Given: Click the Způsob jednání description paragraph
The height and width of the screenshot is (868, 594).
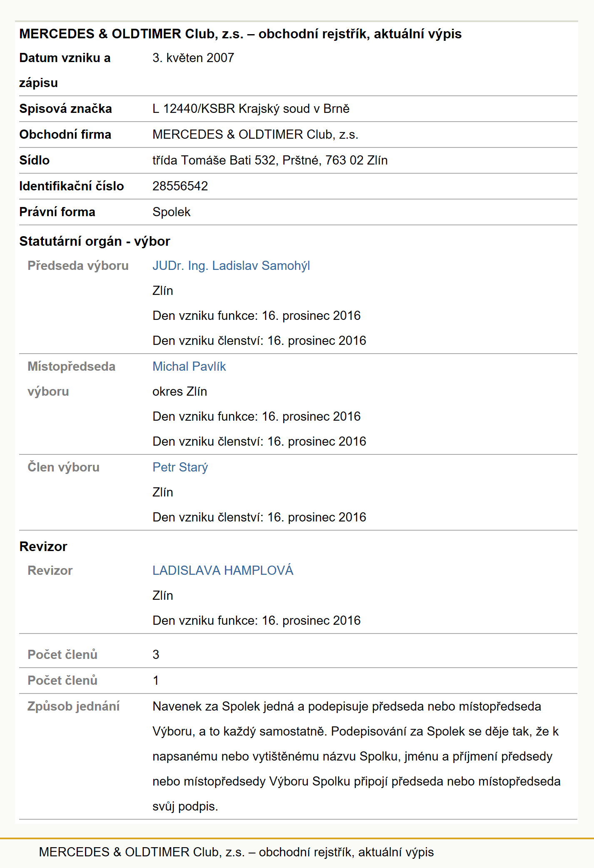Looking at the screenshot, I should coord(357,756).
